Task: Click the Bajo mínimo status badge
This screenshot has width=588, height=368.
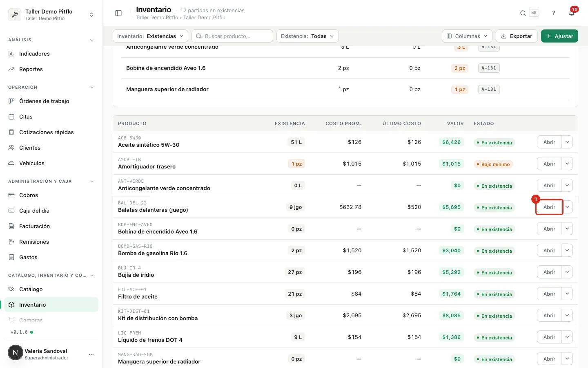Action: [x=493, y=164]
